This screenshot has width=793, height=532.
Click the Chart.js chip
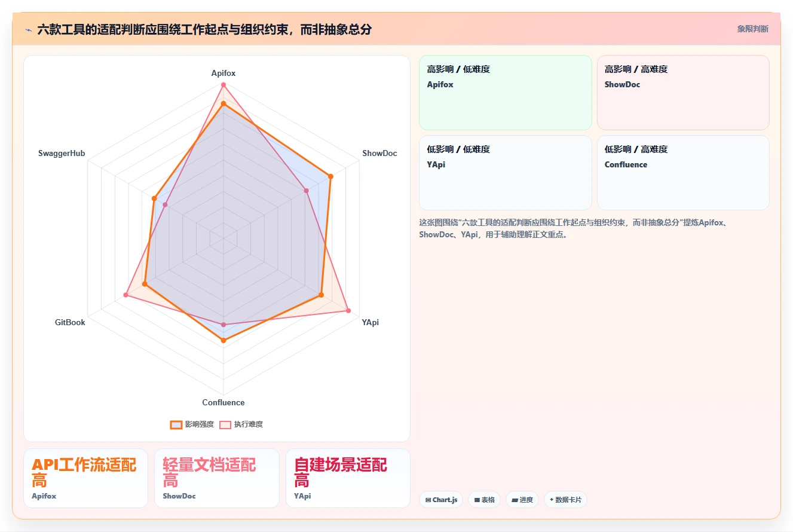441,500
